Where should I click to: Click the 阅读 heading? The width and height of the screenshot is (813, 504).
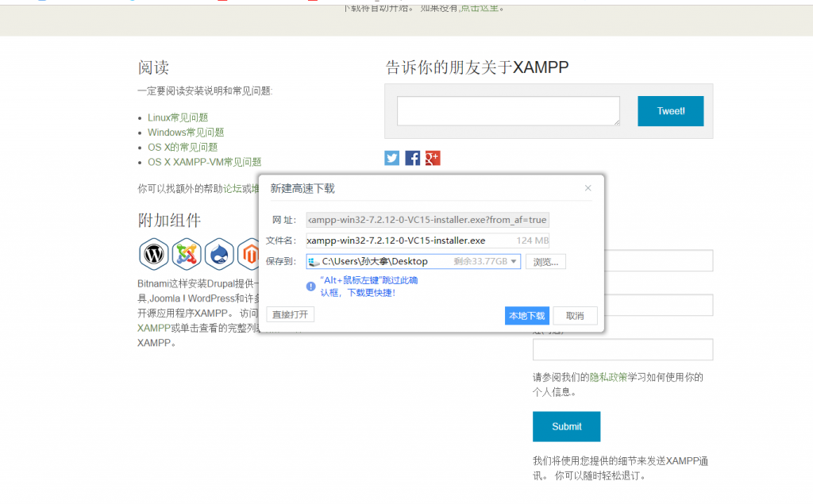153,67
